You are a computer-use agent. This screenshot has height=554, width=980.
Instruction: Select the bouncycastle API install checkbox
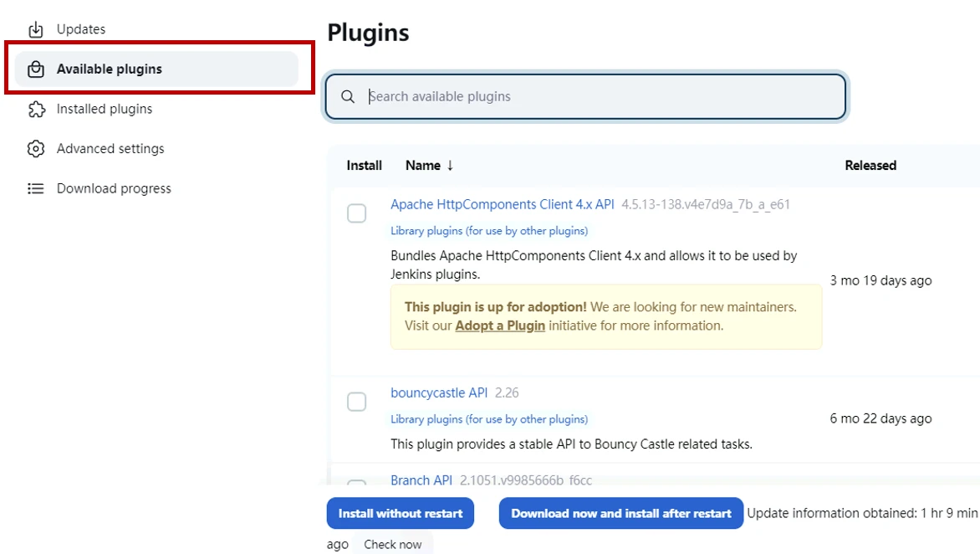pos(357,402)
